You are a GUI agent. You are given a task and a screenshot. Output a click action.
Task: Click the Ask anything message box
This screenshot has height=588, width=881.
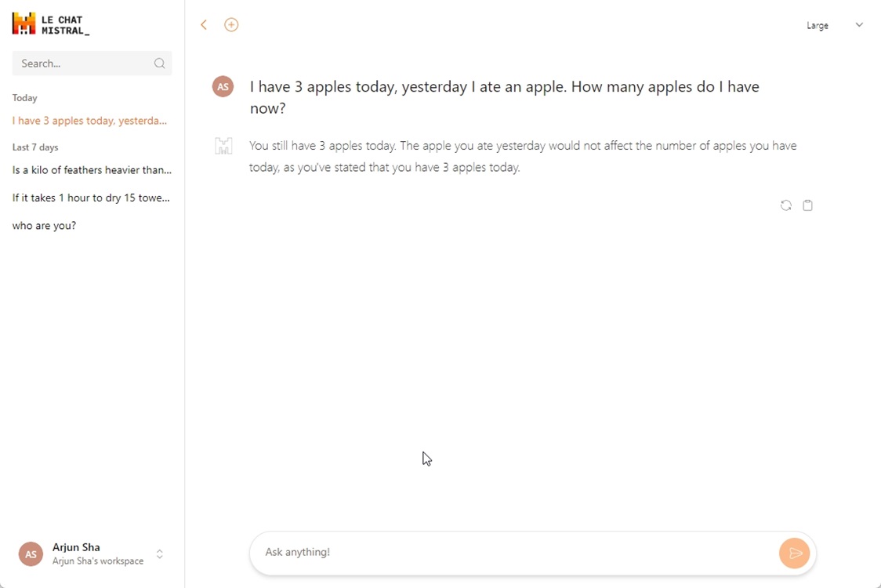(x=514, y=552)
